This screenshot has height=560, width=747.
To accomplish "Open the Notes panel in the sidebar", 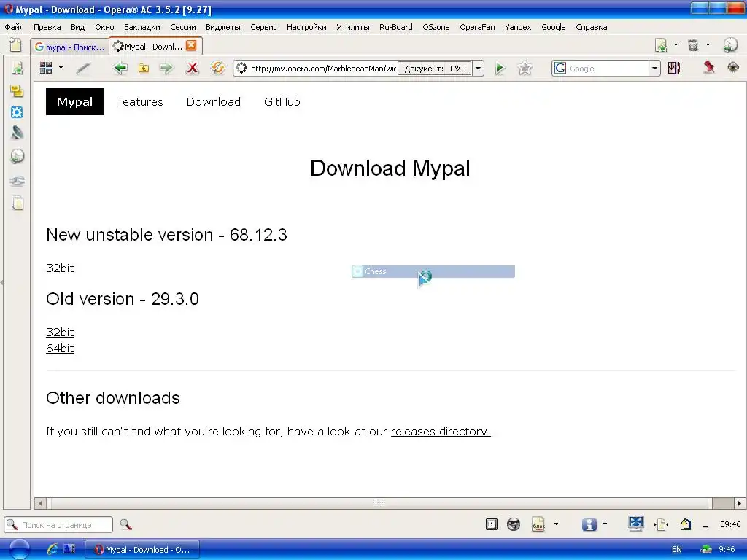I will click(x=18, y=91).
